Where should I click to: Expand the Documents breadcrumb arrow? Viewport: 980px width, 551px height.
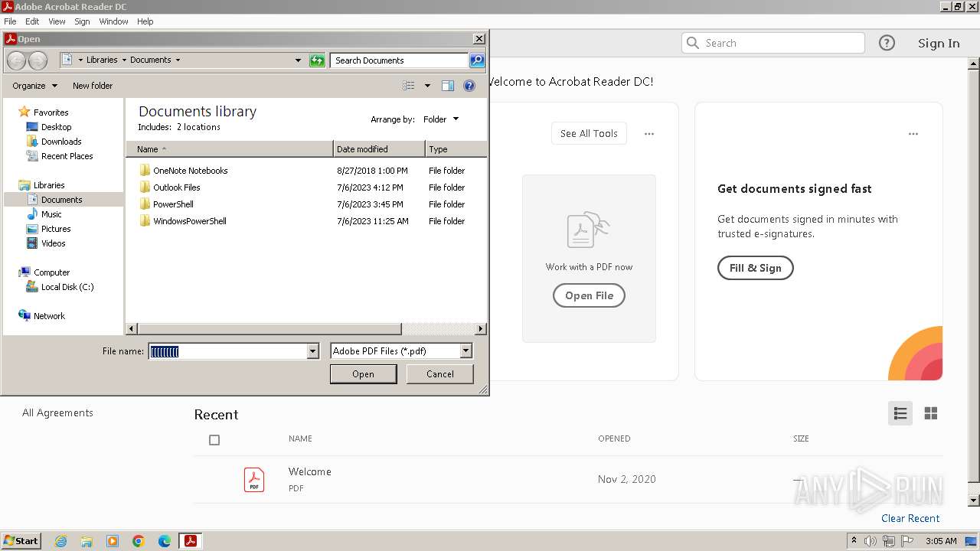click(x=178, y=60)
